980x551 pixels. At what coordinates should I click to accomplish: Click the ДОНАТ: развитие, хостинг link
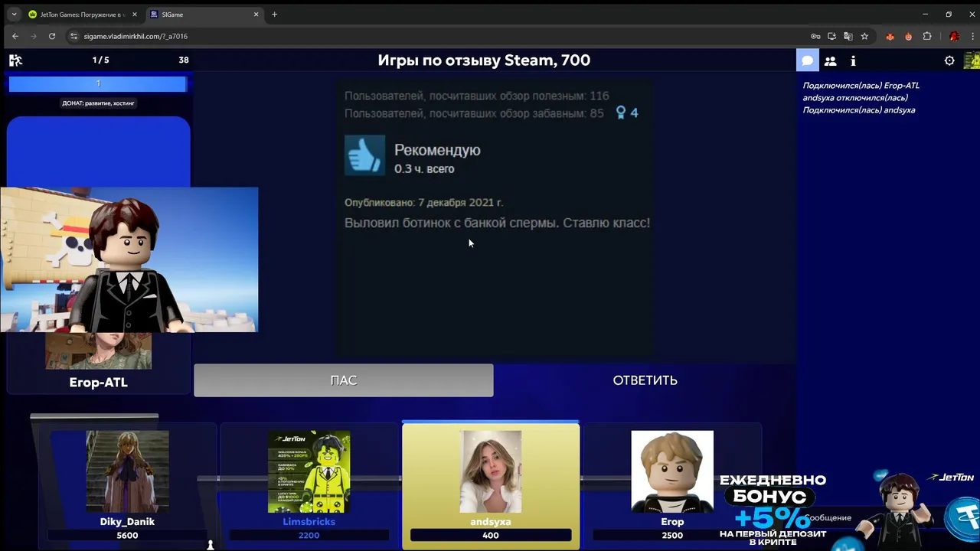[x=98, y=103]
